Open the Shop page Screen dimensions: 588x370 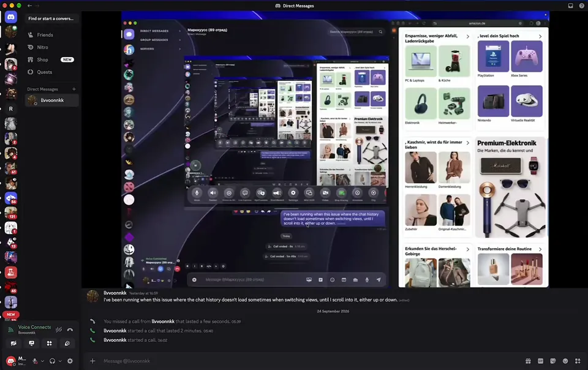click(x=51, y=59)
